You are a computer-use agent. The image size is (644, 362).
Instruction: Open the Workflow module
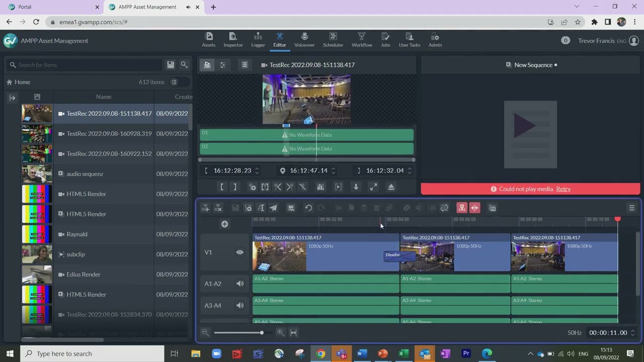(362, 40)
